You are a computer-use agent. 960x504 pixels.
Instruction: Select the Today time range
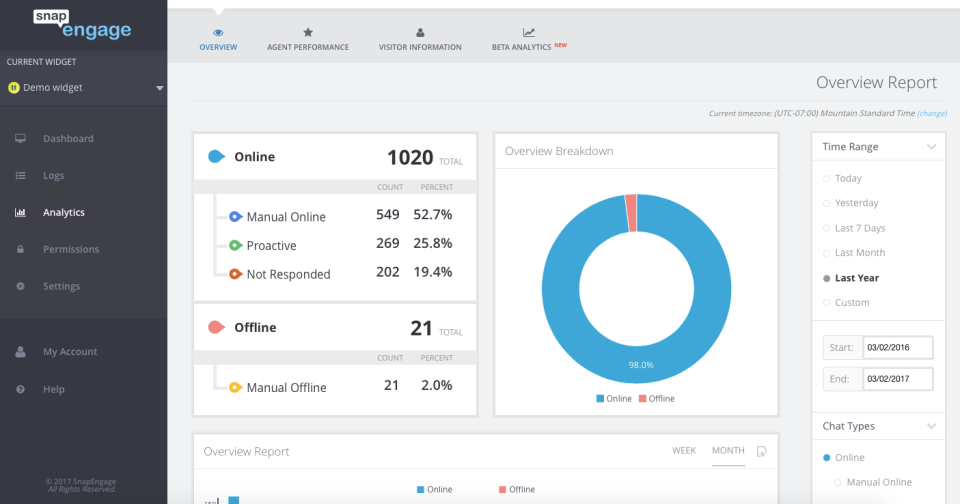(x=847, y=178)
